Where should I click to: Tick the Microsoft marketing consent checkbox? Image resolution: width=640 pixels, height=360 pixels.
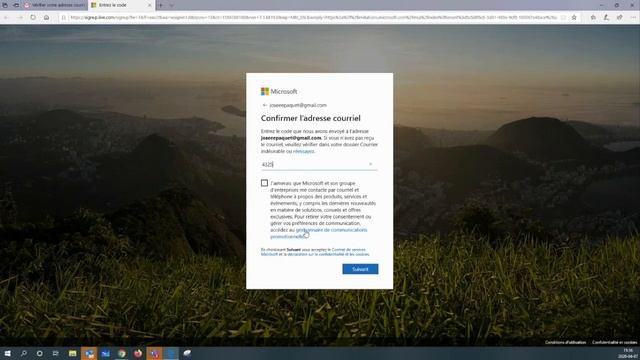[264, 183]
